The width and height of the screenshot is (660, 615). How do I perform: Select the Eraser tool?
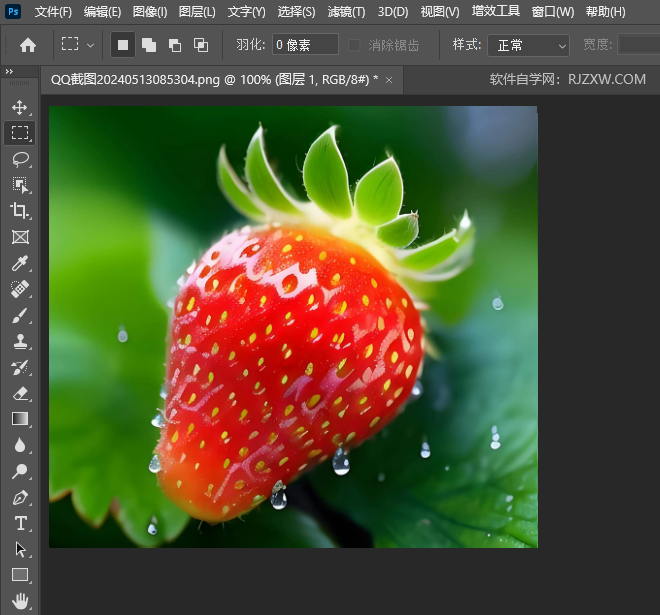coord(20,393)
